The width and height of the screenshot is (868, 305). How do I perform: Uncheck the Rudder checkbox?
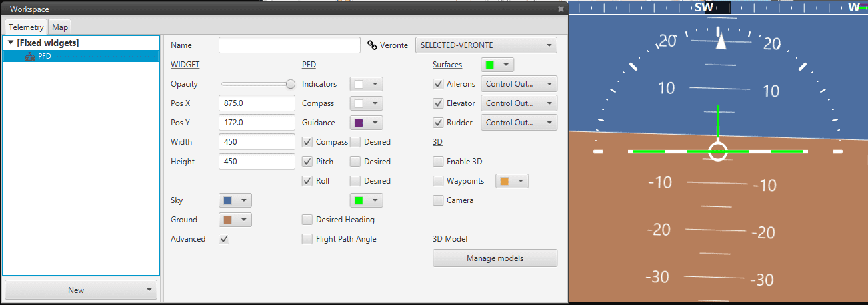pos(438,123)
